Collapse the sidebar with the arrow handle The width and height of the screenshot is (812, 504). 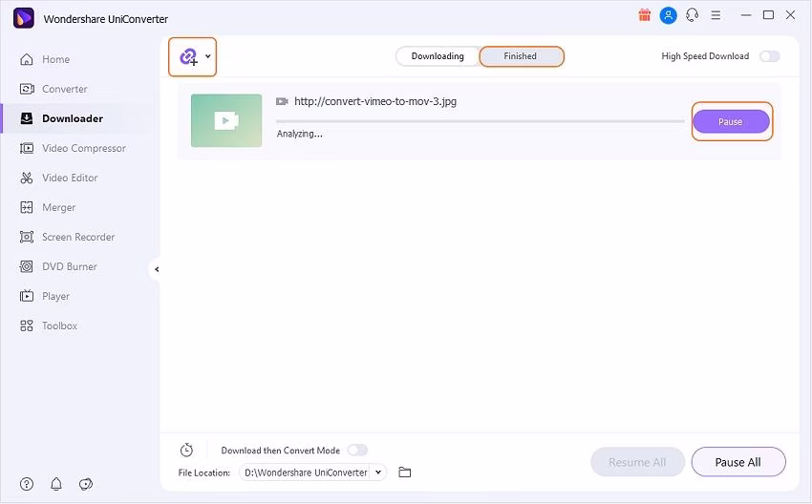156,269
